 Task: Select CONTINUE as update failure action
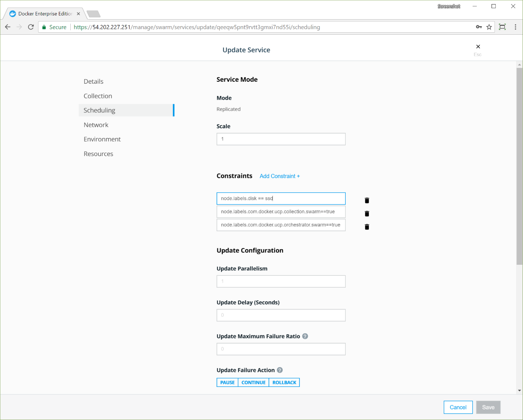point(253,382)
